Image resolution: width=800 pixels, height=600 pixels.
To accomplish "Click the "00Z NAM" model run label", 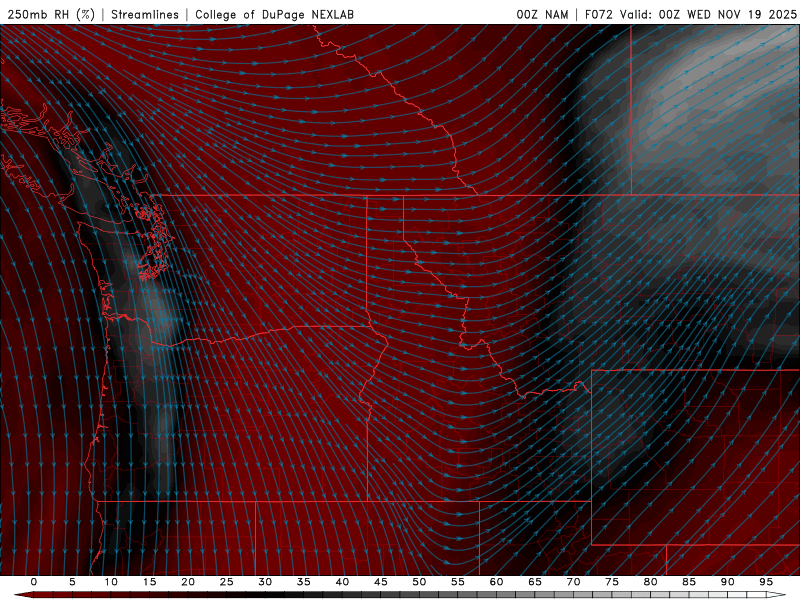I will [542, 14].
